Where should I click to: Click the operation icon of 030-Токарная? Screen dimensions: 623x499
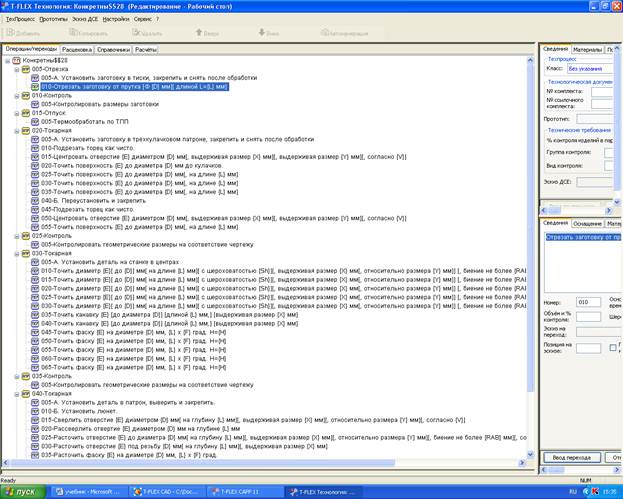tap(26, 253)
